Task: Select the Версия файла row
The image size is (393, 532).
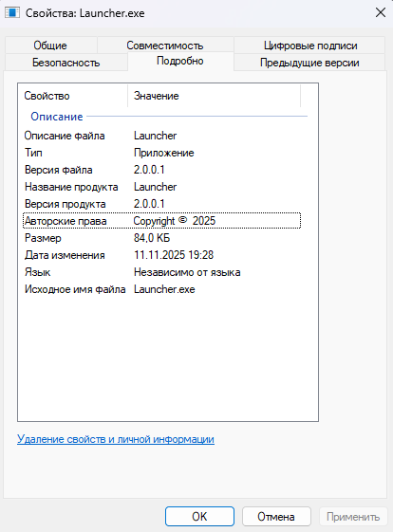Action: coord(162,170)
